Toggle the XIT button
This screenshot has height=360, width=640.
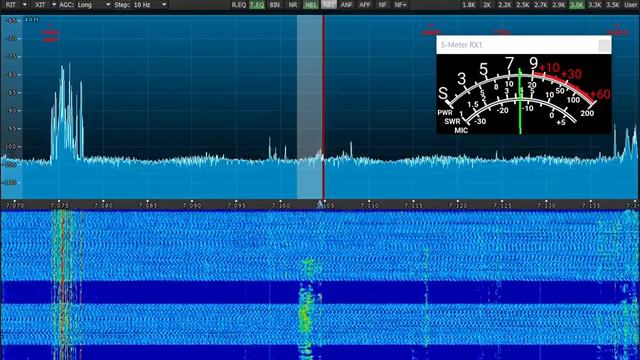click(40, 5)
